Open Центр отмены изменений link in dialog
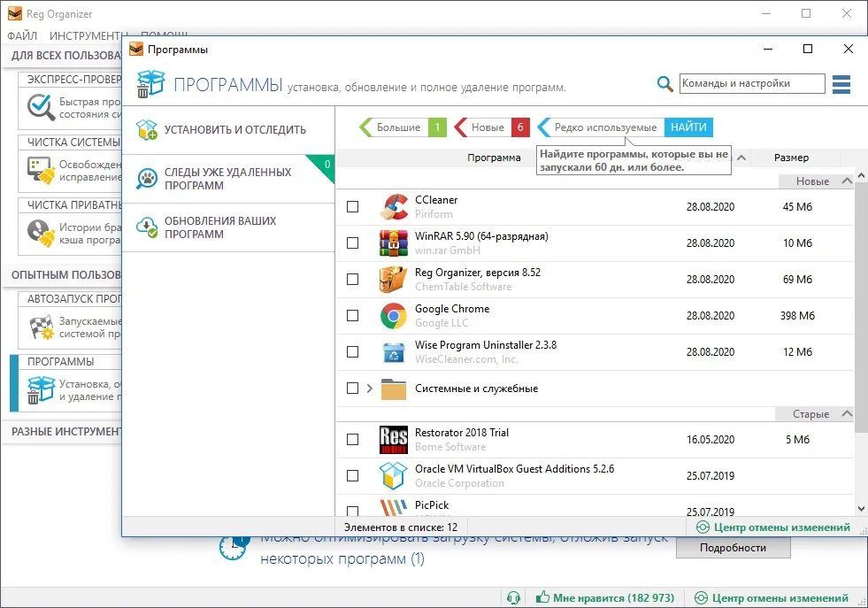The image size is (868, 608). point(773,527)
